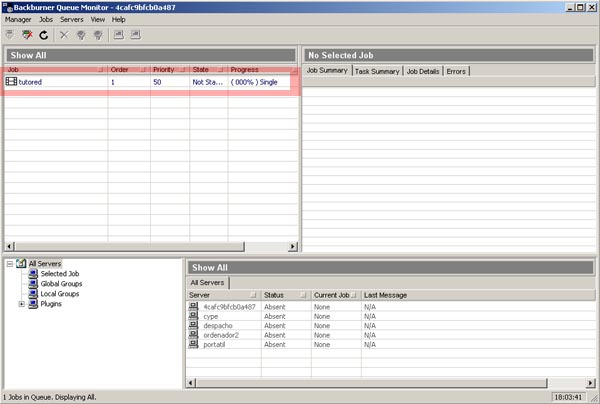600x404 pixels.
Task: Click the server list horizontal scrollbar thumb
Action: pyautogui.click(x=372, y=383)
